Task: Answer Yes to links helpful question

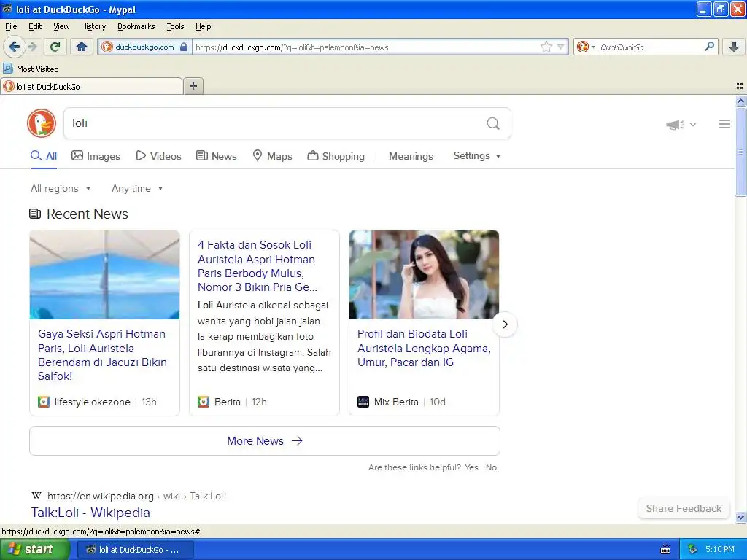Action: pos(471,467)
